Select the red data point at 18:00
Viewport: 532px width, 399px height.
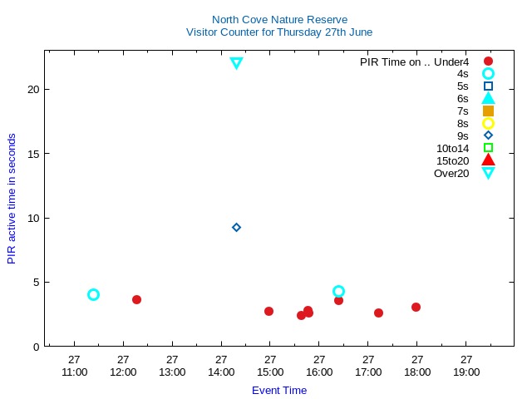click(x=416, y=307)
